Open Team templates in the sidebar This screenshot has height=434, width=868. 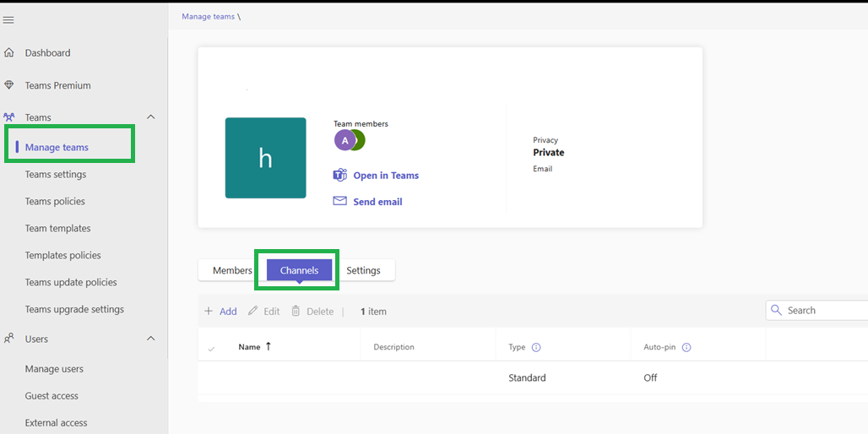point(57,229)
